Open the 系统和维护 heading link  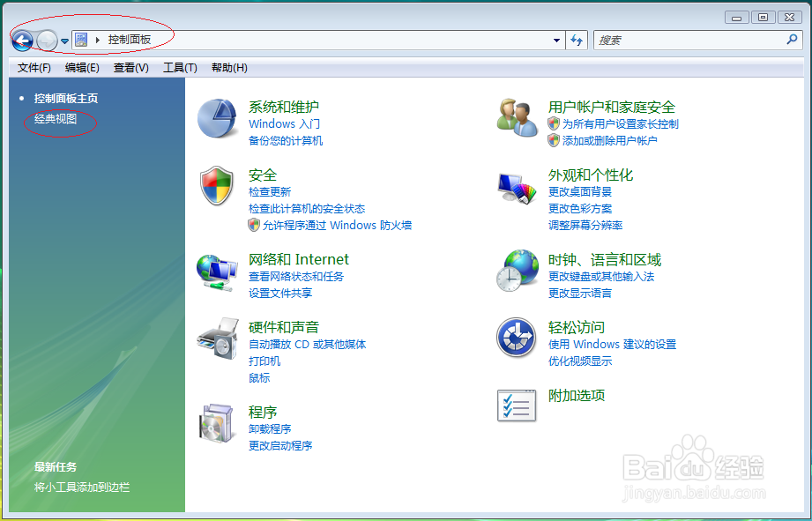pos(284,107)
